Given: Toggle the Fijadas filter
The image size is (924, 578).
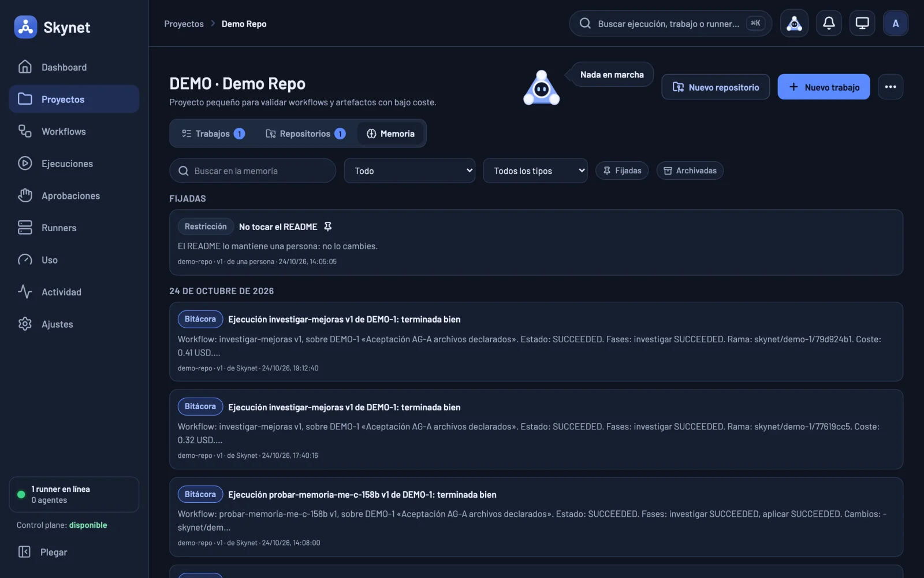Looking at the screenshot, I should pos(622,171).
